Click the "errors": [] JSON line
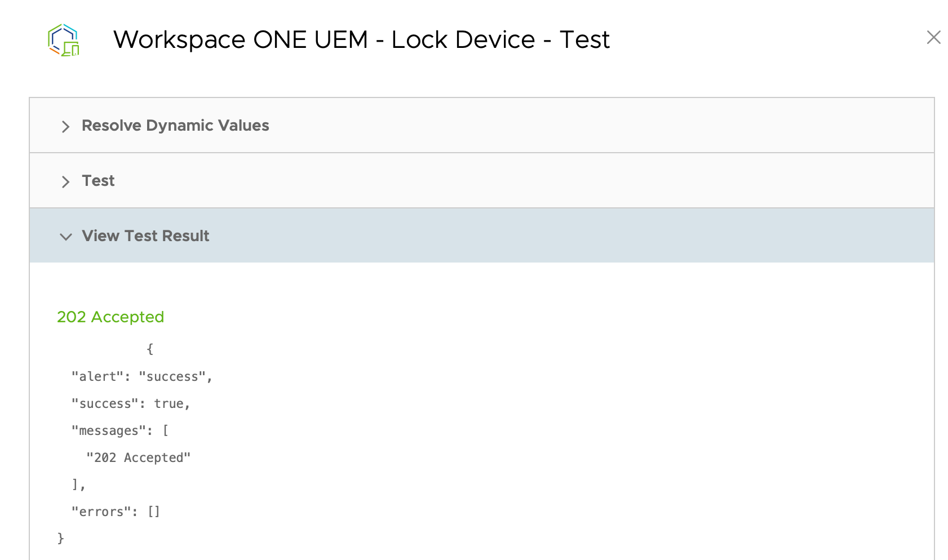This screenshot has width=948, height=560. click(116, 512)
